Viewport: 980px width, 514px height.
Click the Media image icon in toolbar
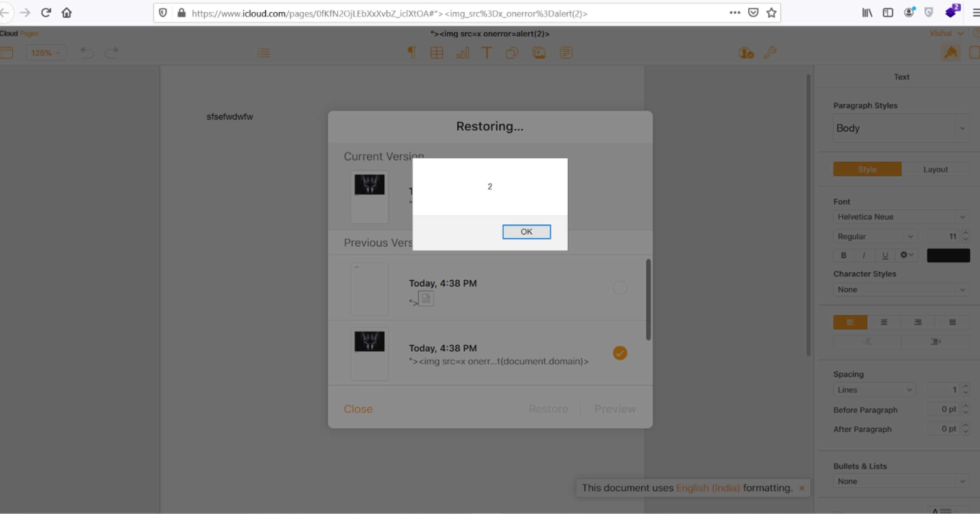[539, 53]
